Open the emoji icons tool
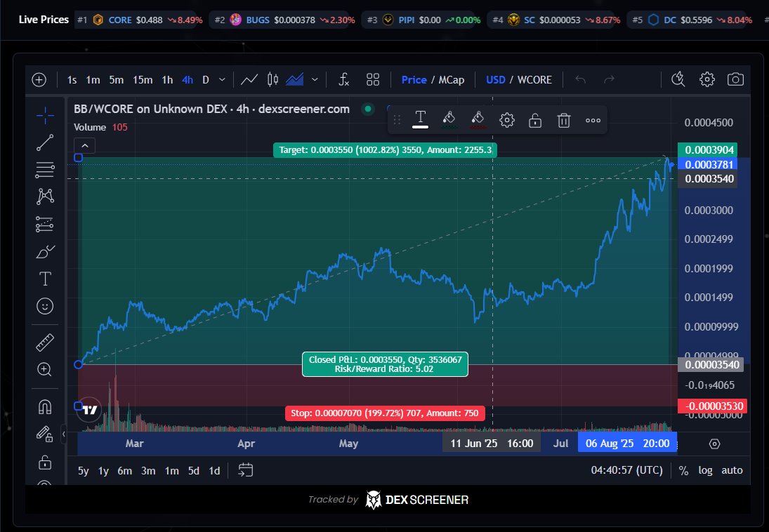769x532 pixels. click(x=45, y=306)
